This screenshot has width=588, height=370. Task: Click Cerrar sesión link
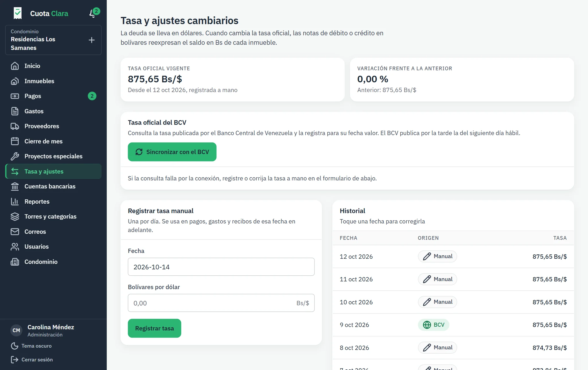pos(32,360)
